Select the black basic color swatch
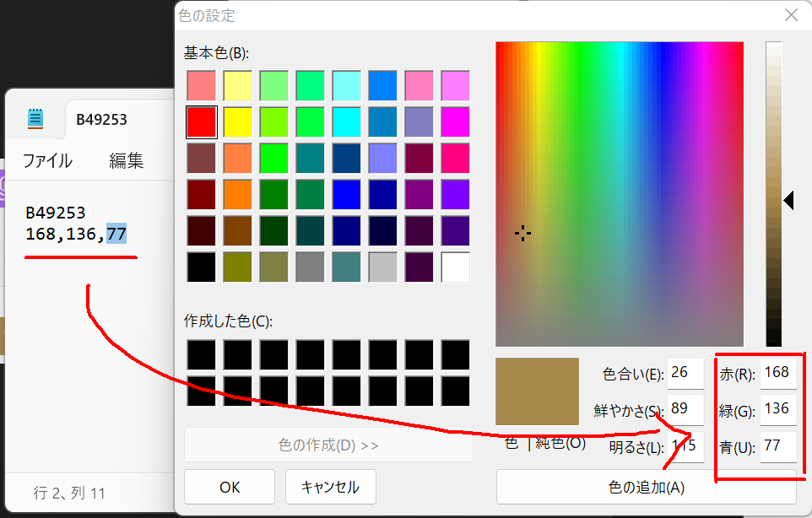 (x=201, y=267)
